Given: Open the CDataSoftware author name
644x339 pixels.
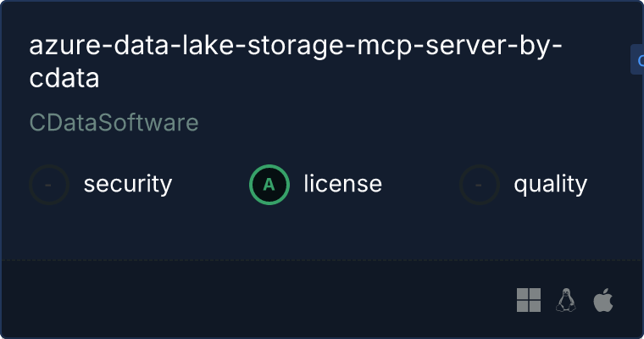Looking at the screenshot, I should (x=114, y=122).
